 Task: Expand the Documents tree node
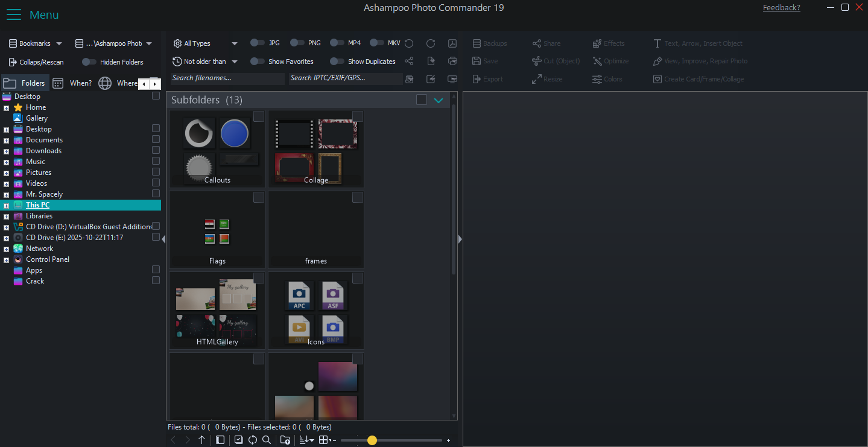pyautogui.click(x=6, y=140)
